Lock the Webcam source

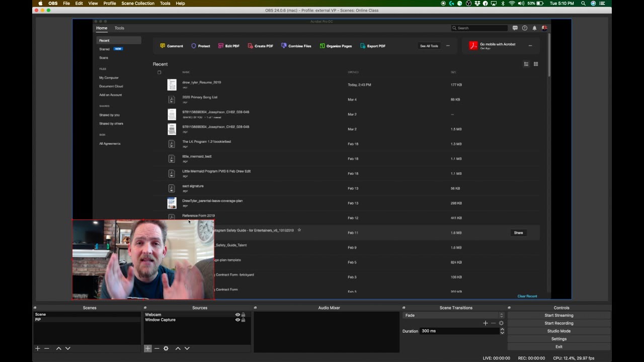[244, 315]
